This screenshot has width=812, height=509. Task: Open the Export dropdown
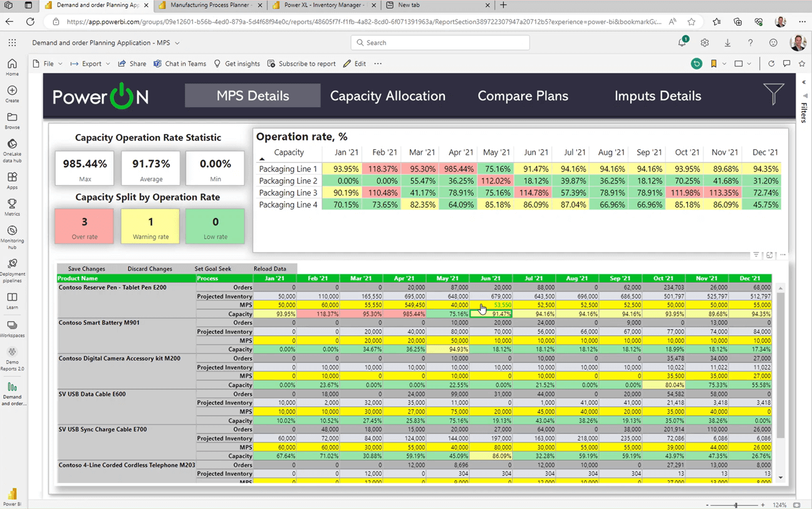(x=90, y=64)
